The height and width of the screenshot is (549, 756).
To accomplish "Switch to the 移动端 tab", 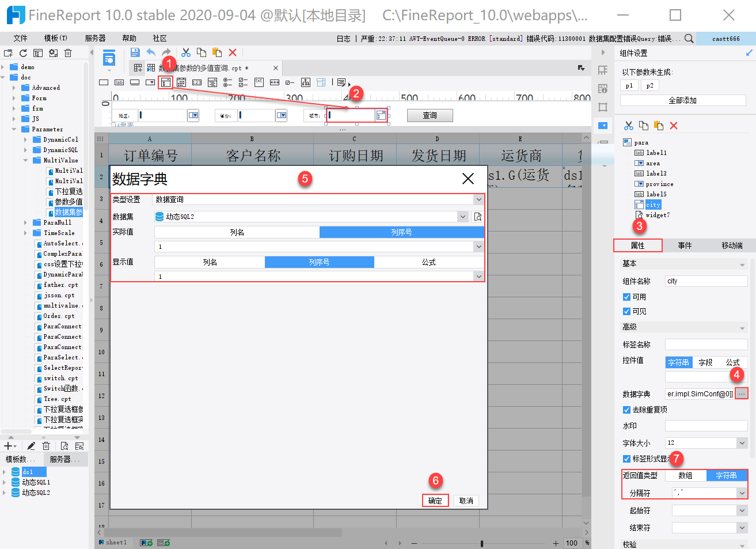I will click(732, 245).
